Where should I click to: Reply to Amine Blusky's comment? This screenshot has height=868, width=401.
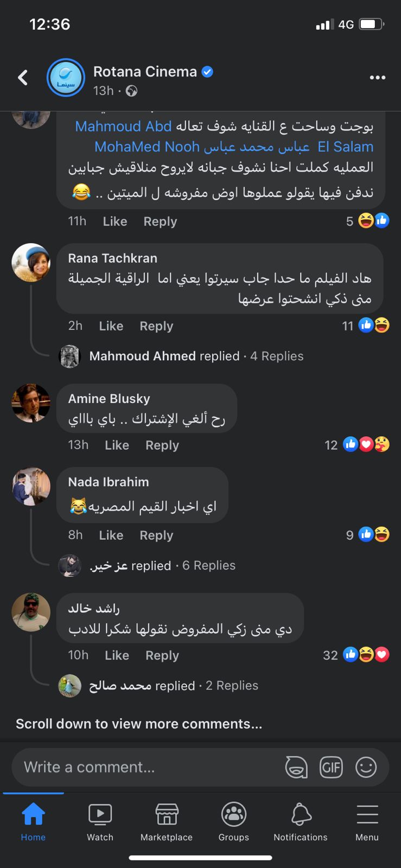coord(162,445)
